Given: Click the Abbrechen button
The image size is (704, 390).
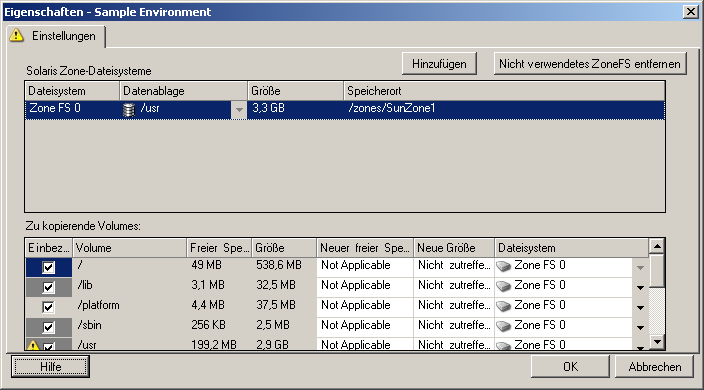Looking at the screenshot, I should pos(655,367).
